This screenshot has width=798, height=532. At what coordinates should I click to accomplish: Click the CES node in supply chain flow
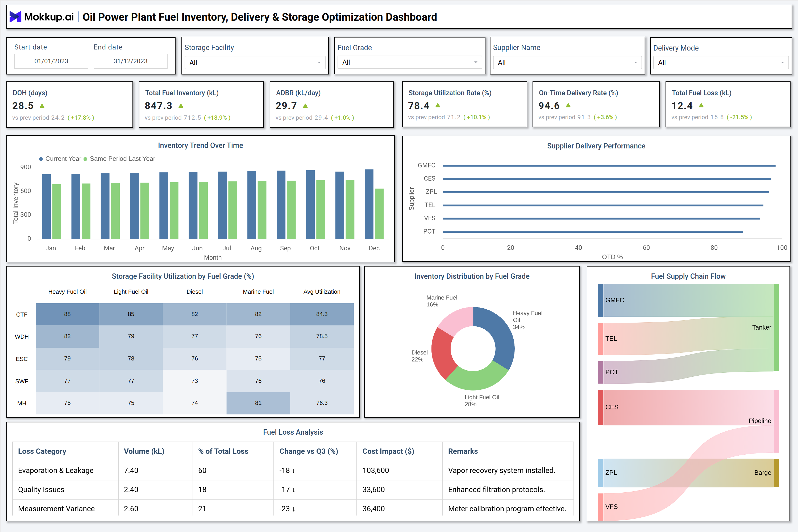(x=601, y=407)
